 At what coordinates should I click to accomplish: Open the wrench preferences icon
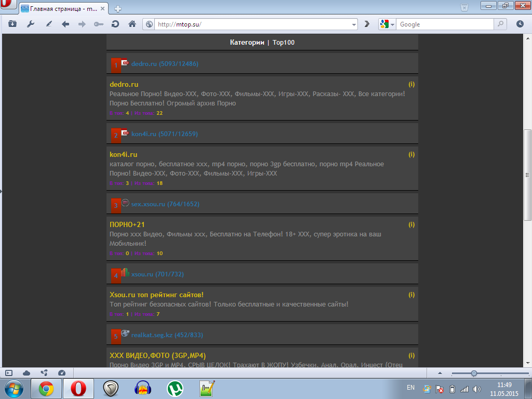click(x=31, y=24)
